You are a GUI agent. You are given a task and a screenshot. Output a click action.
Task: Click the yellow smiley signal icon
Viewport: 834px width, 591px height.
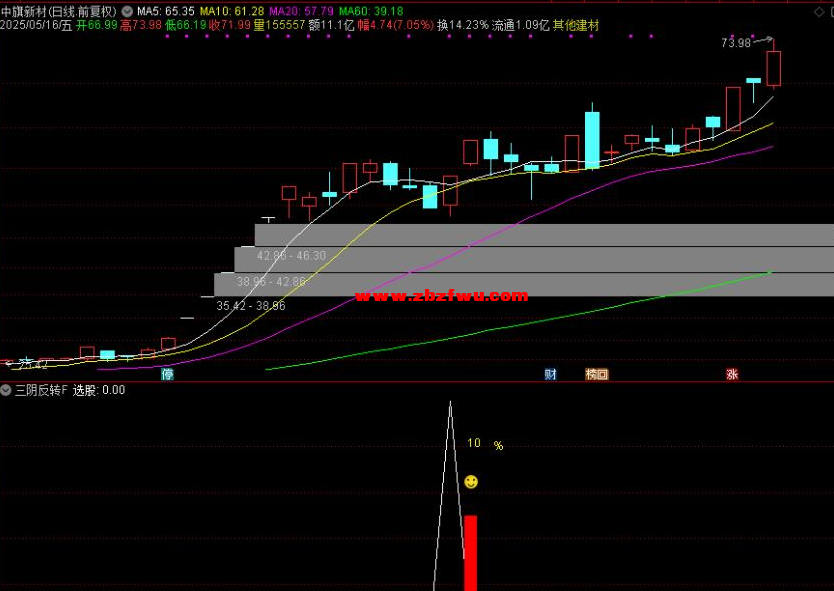471,482
